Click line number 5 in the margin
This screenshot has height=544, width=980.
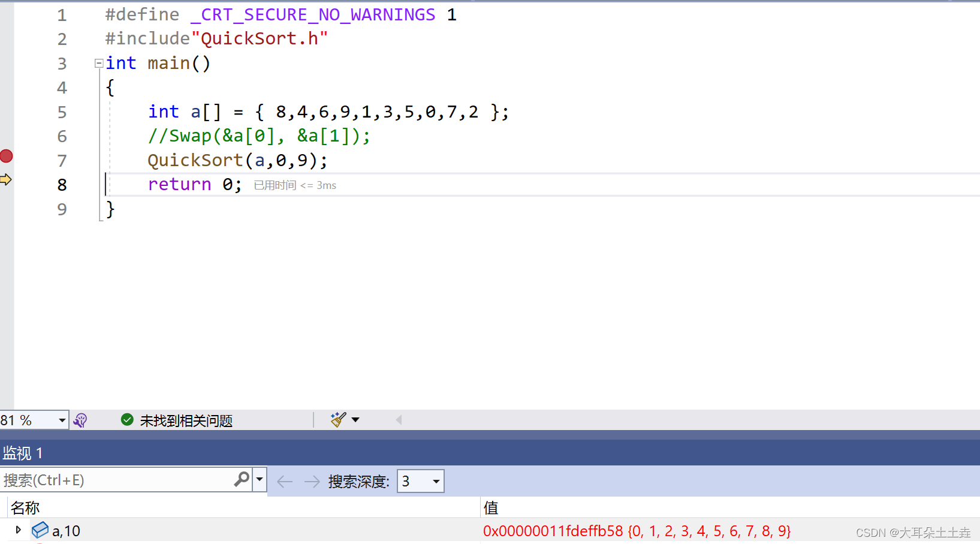point(62,112)
